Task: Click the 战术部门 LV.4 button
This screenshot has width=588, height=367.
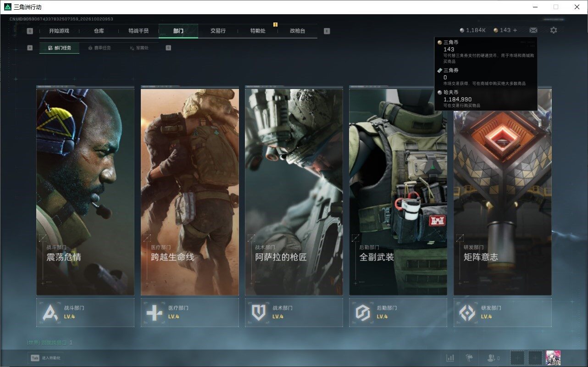Action: pyautogui.click(x=294, y=312)
